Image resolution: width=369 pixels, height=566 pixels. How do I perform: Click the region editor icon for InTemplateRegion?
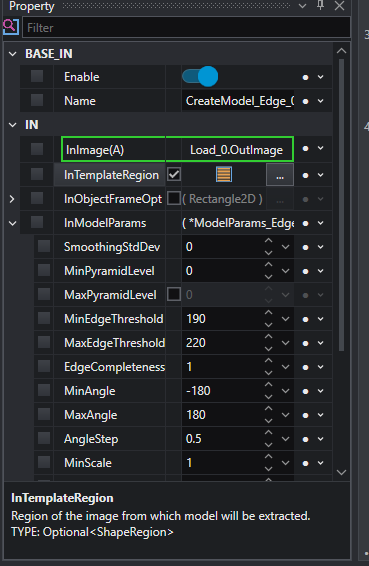[224, 175]
